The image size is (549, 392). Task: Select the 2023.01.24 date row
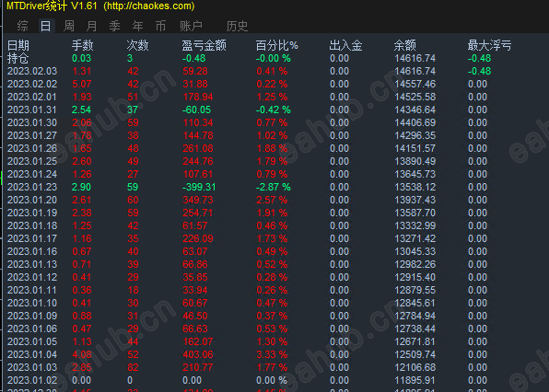(x=32, y=174)
